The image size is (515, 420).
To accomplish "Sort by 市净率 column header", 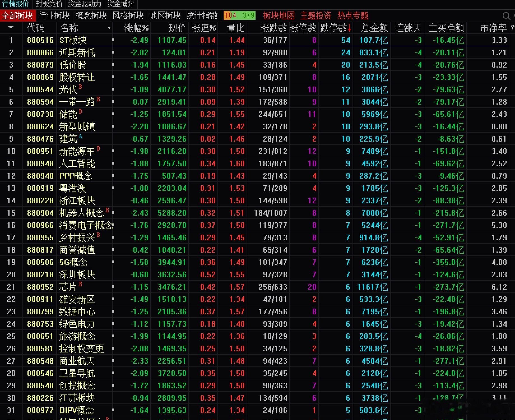I will click(x=493, y=28).
